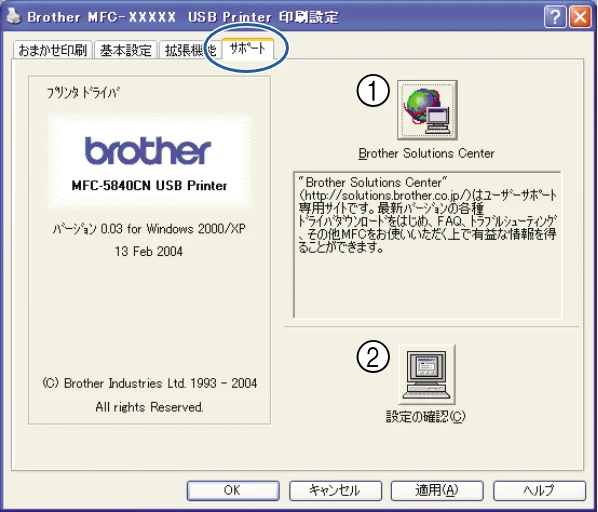Click the brother logo image
The height and width of the screenshot is (512, 598).
148,151
